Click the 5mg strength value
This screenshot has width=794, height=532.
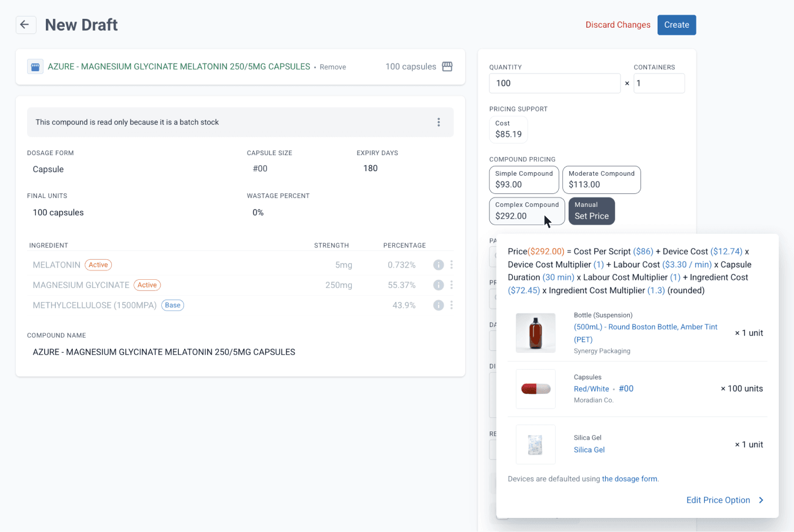click(343, 265)
